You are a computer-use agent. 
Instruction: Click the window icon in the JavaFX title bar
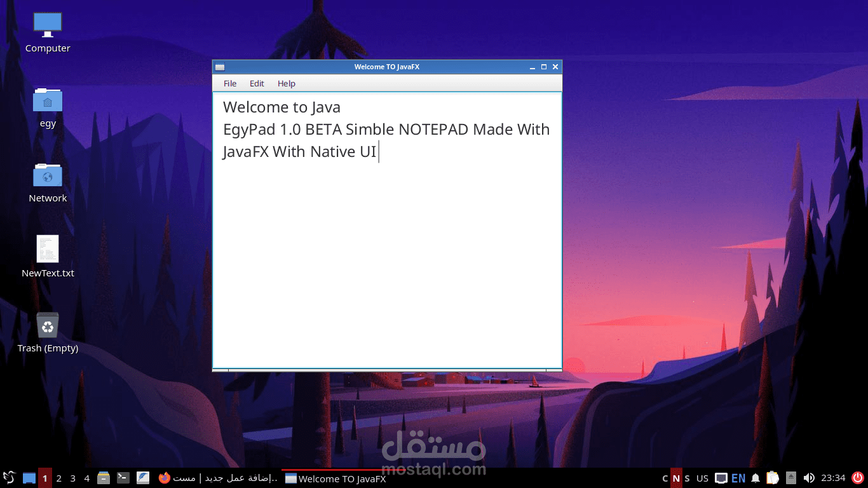[x=220, y=67]
